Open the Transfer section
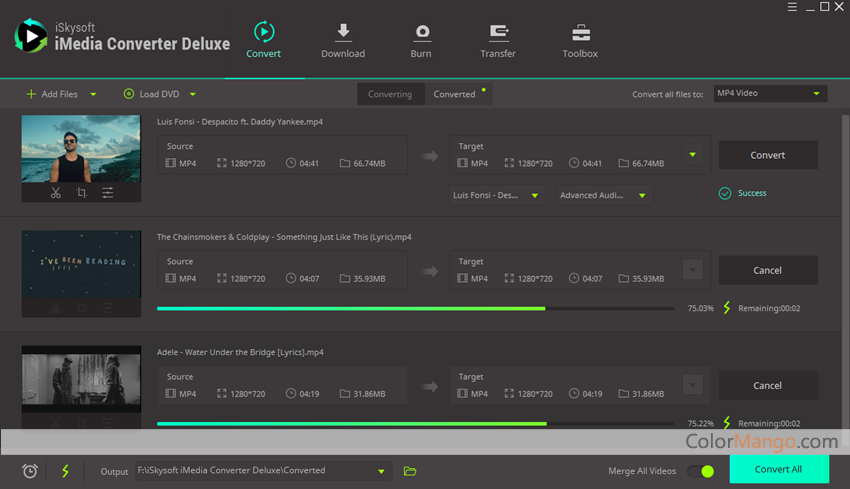Screen dimensions: 850x489 click(x=498, y=41)
